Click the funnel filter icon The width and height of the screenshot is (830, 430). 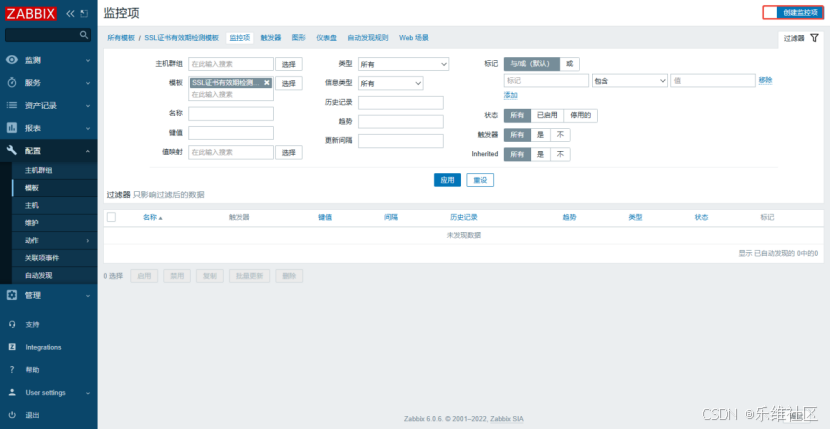815,38
